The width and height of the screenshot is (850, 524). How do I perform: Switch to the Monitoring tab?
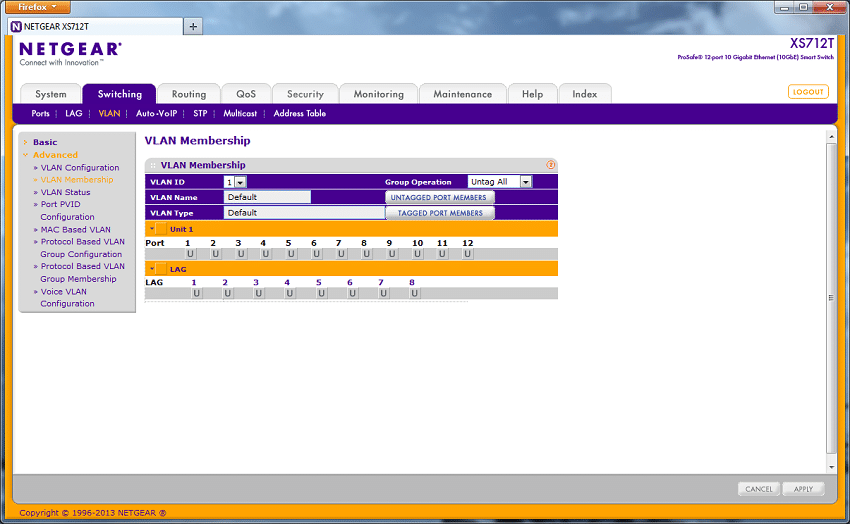[x=378, y=94]
